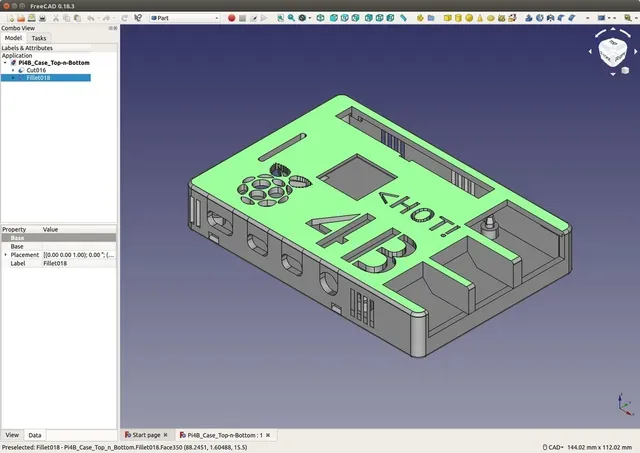This screenshot has height=453, width=640.
Task: Expand the Cut016 tree item
Action: (x=13, y=70)
